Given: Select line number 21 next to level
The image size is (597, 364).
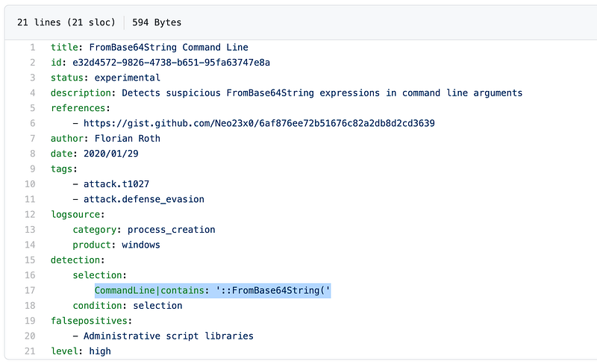Looking at the screenshot, I should pyautogui.click(x=30, y=351).
